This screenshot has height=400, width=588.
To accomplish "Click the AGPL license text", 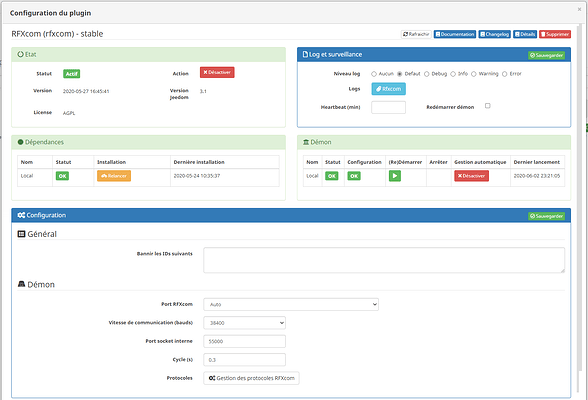I will (69, 113).
